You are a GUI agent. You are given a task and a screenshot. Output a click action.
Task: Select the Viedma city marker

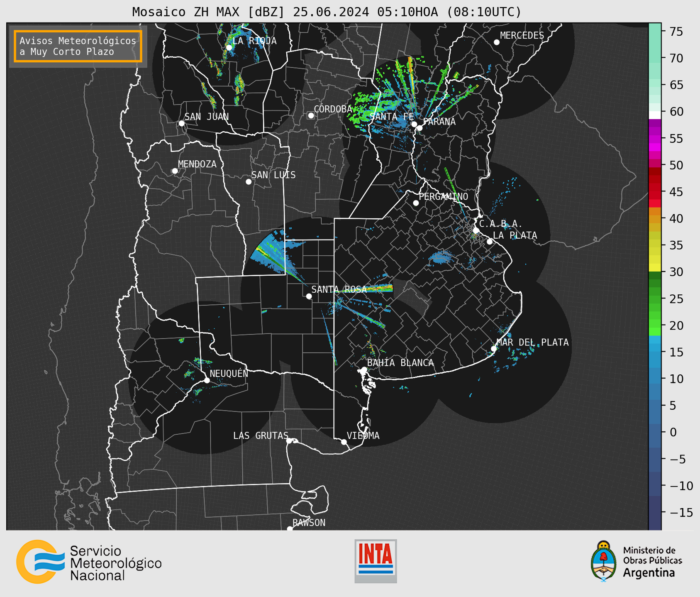point(344,442)
